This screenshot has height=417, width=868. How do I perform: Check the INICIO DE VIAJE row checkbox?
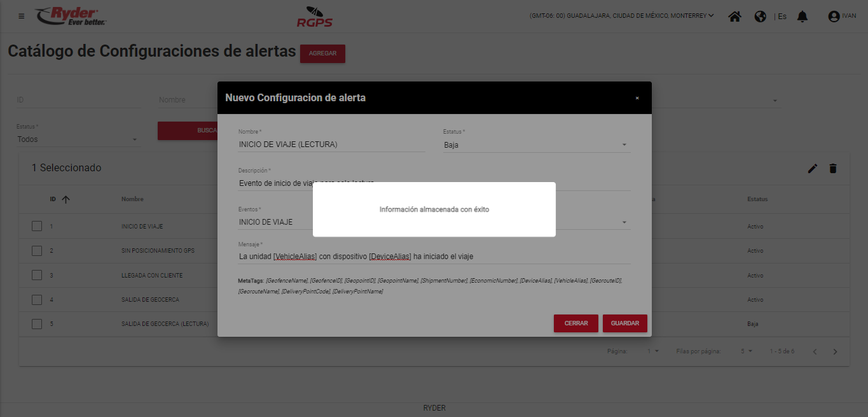point(37,226)
